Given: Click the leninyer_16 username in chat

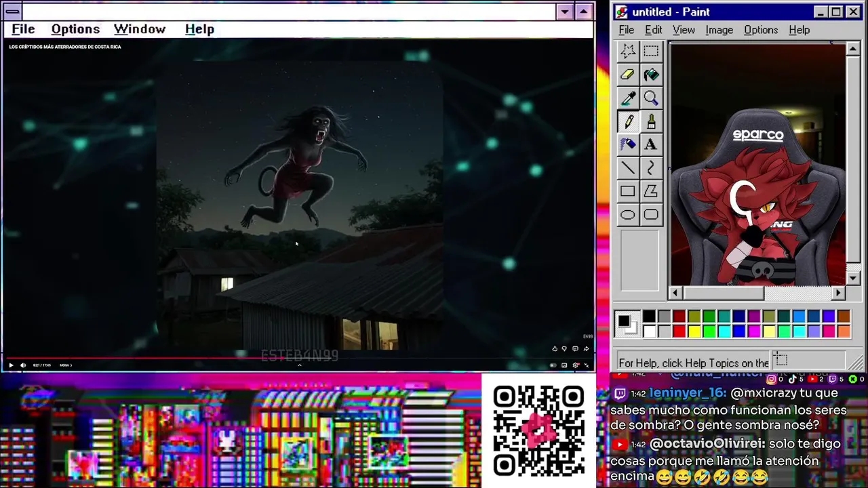Looking at the screenshot, I should coord(686,393).
